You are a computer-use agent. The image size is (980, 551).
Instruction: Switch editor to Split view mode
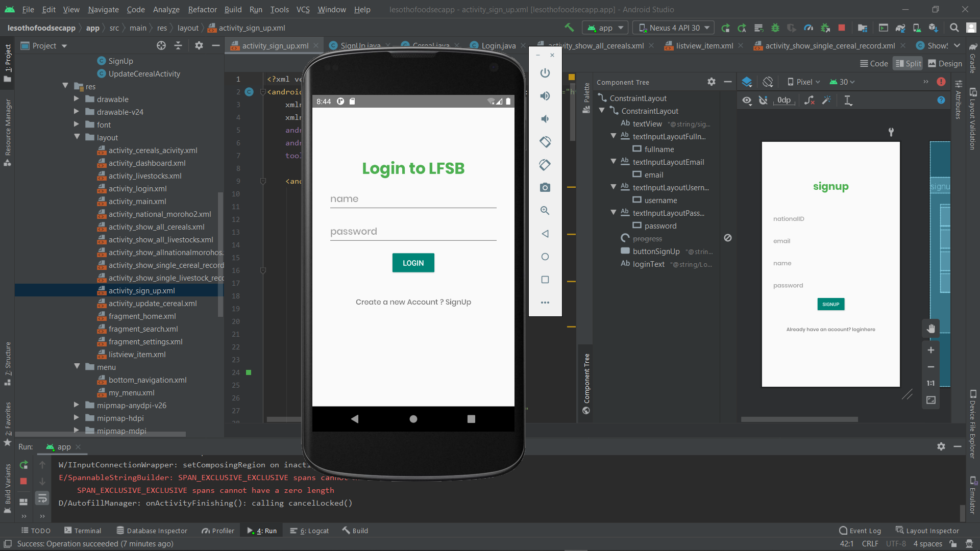click(x=908, y=63)
